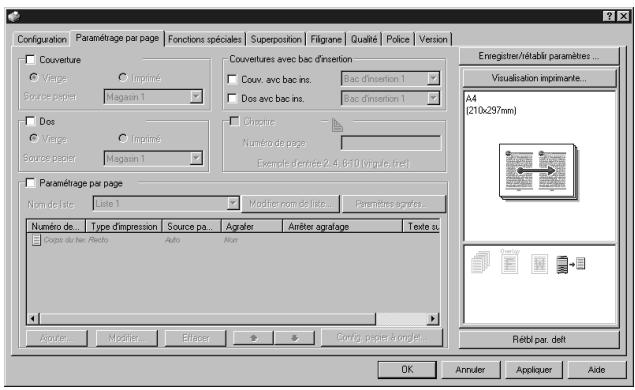This screenshot has height=390, width=635.
Task: Open the Fonctions spéciales tab
Action: coord(205,39)
